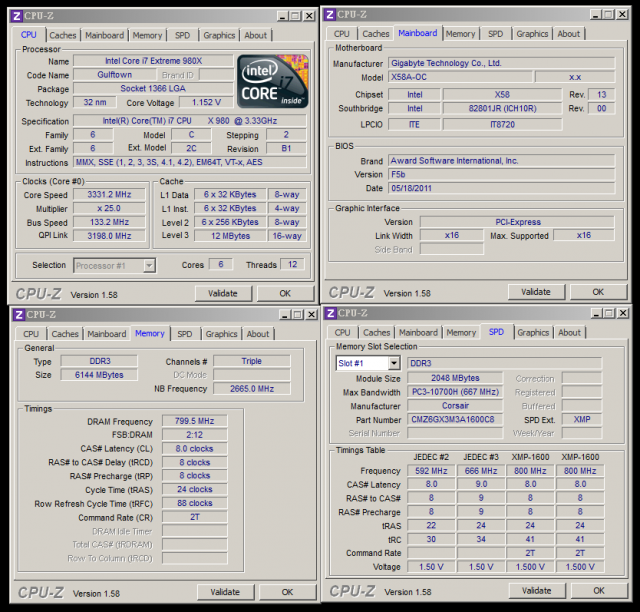Click the Core Speed value '3331.2 MHz'
Screen dimensions: 640x612
coord(109,194)
